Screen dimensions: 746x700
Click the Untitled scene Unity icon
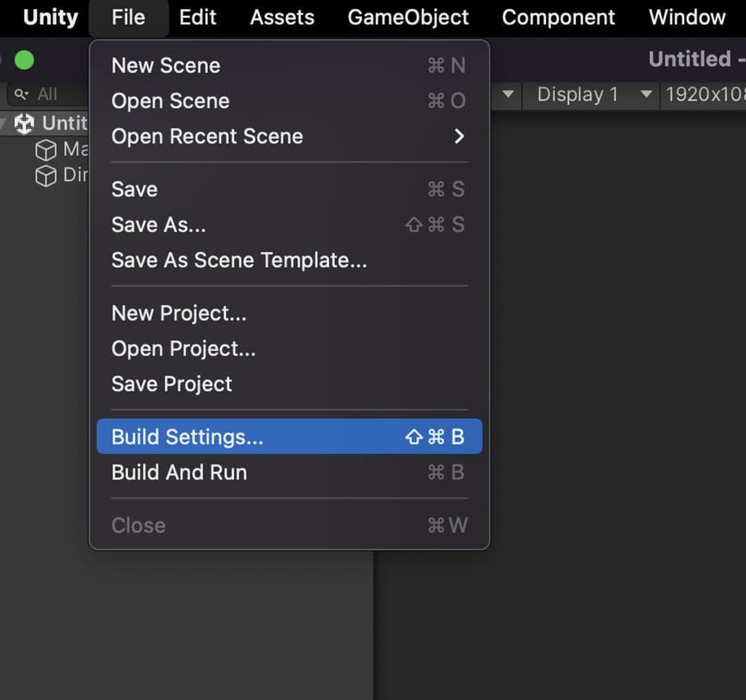(25, 124)
